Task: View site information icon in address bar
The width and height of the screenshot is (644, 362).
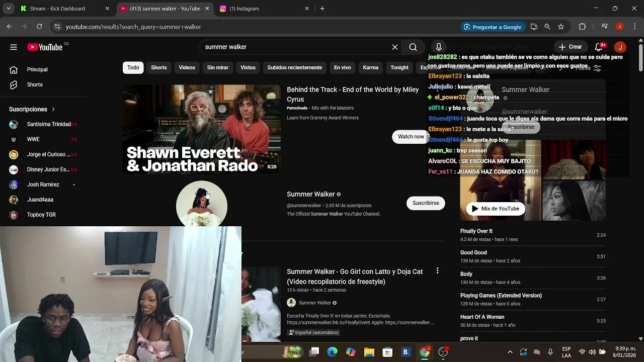Action: [57, 27]
